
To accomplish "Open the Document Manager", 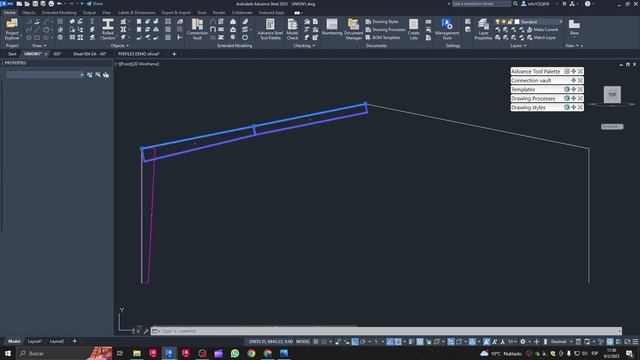I will [353, 29].
